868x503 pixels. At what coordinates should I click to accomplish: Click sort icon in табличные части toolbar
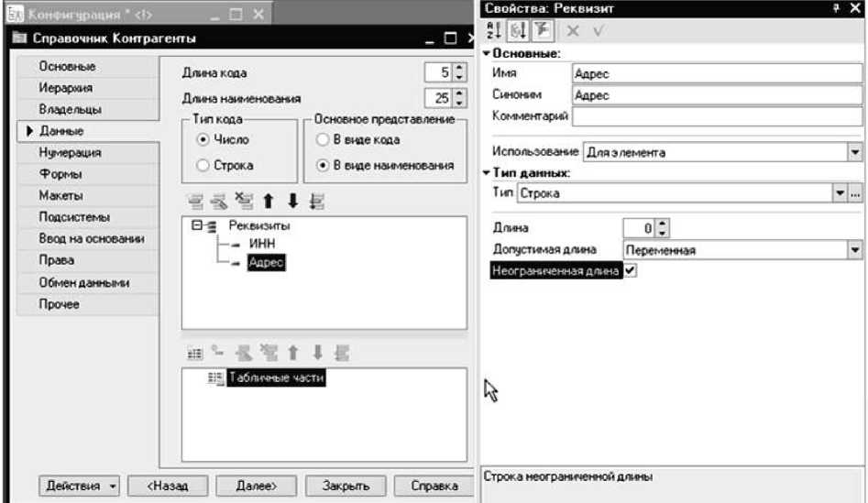pyautogui.click(x=342, y=353)
